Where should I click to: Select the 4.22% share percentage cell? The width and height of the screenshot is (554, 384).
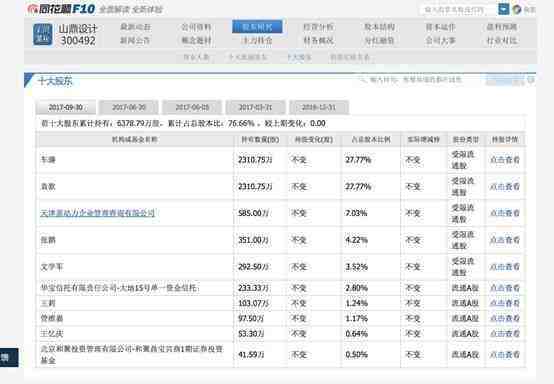point(356,240)
